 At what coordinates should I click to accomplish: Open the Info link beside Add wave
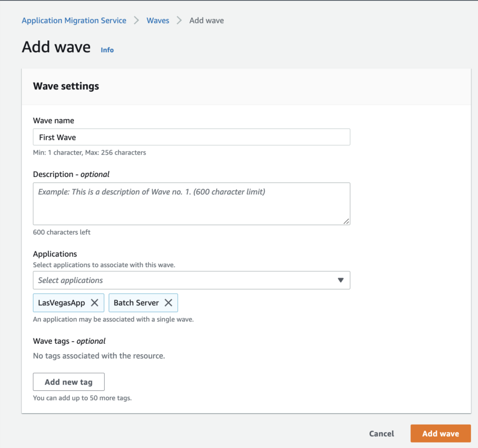pos(107,50)
